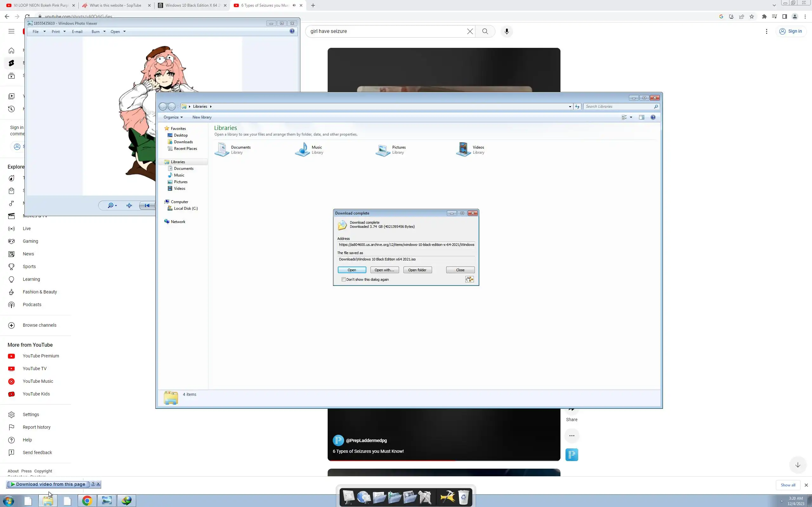Check Don't show this dialog again
The height and width of the screenshot is (507, 812).
pos(344,279)
